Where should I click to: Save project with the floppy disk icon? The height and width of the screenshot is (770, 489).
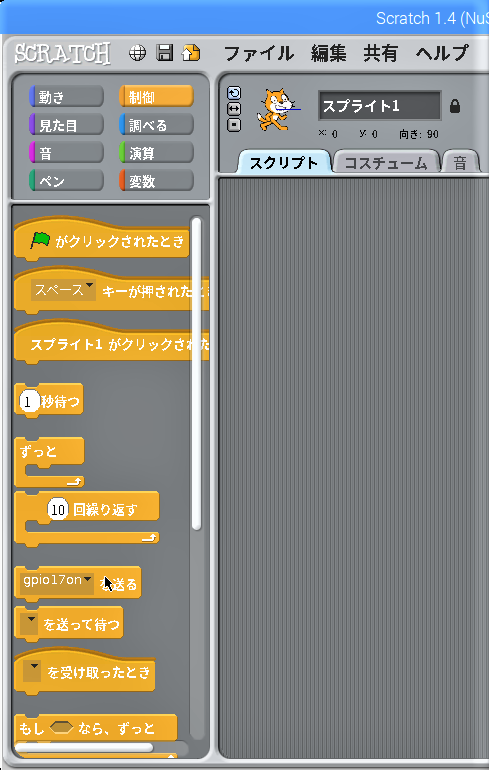[165, 53]
